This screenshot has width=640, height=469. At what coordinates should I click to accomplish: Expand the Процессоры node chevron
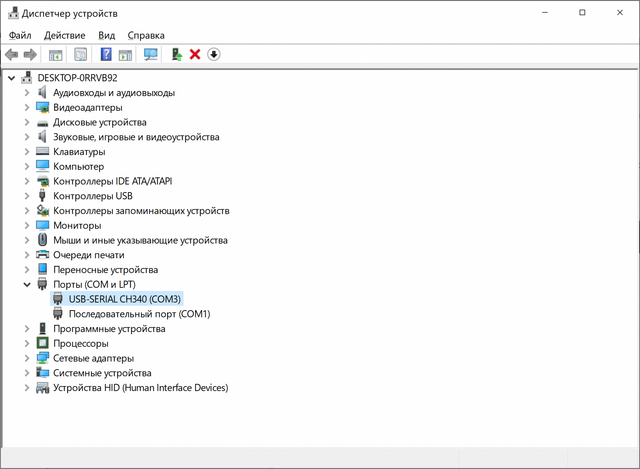[x=27, y=343]
